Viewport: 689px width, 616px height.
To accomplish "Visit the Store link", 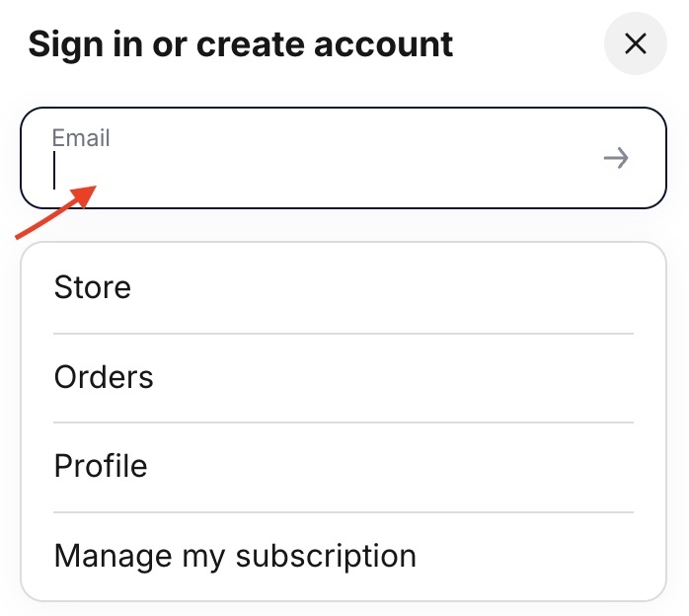I will pyautogui.click(x=344, y=288).
